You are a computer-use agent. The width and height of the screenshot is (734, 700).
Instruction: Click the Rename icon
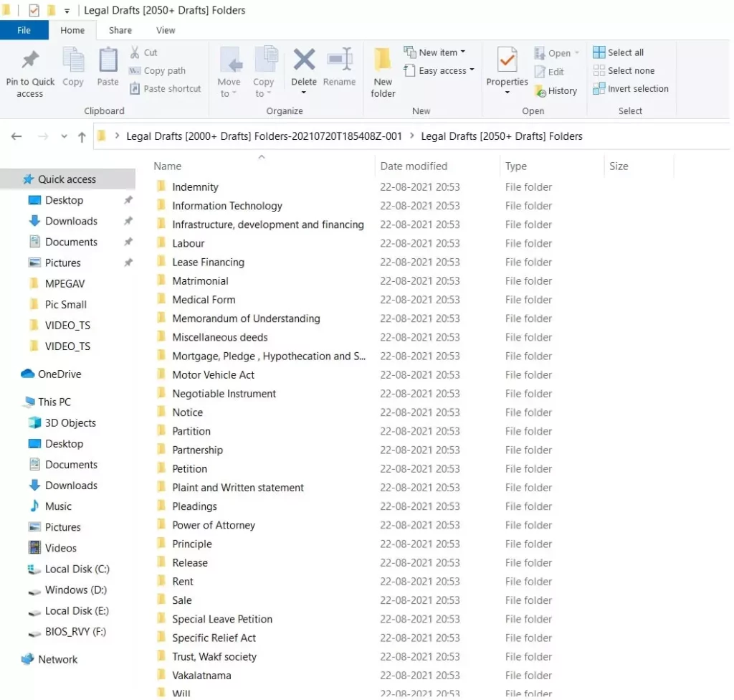click(x=339, y=60)
